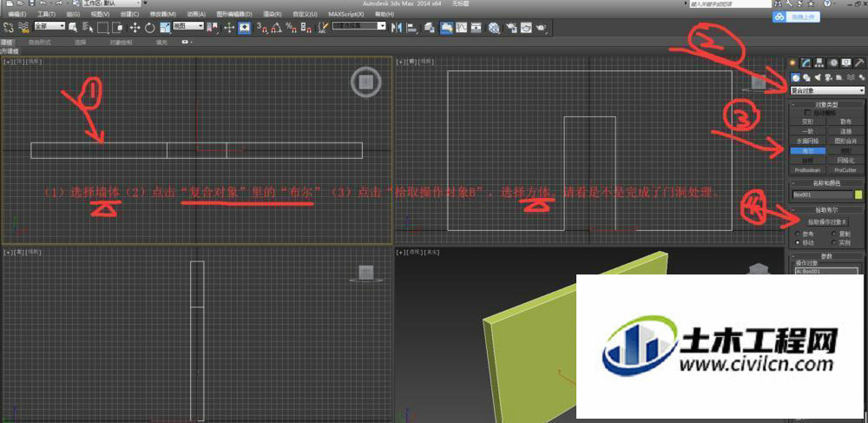Click the Bind to Space Warp icon
Image resolution: width=868 pixels, height=423 pixels.
point(23,27)
